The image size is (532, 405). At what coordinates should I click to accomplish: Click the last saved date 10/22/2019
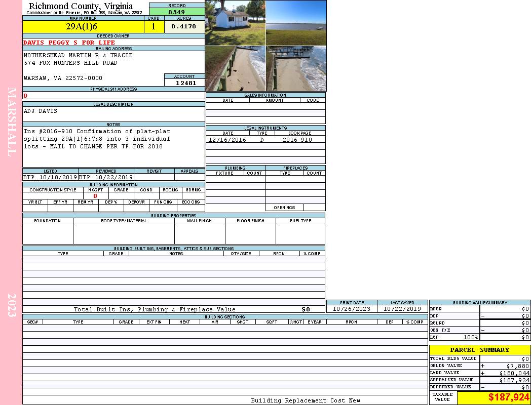coord(402,309)
